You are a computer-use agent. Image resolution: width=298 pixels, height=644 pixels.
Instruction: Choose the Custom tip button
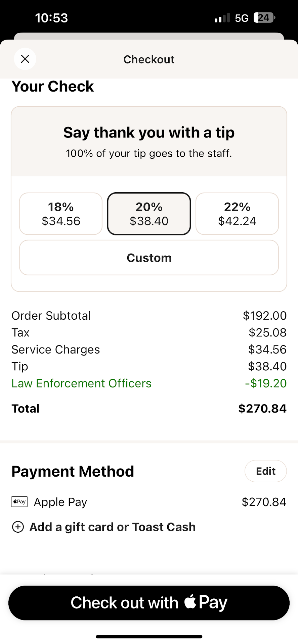pyautogui.click(x=149, y=258)
